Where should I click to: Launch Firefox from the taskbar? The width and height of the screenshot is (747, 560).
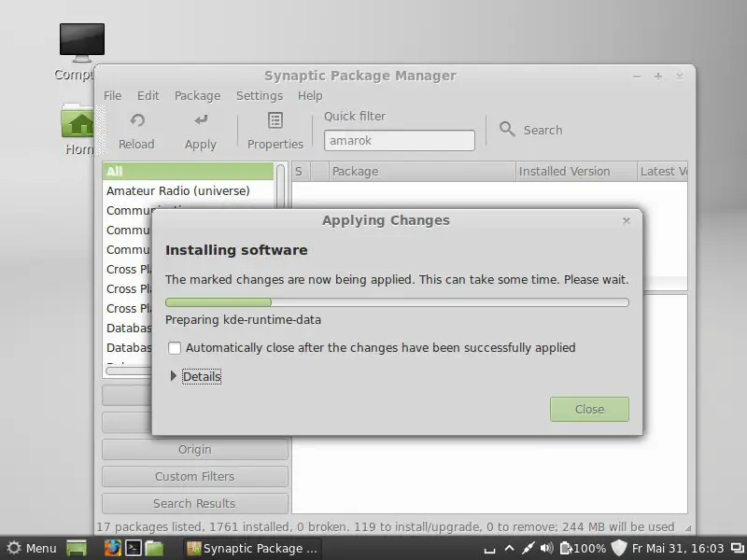pos(112,548)
